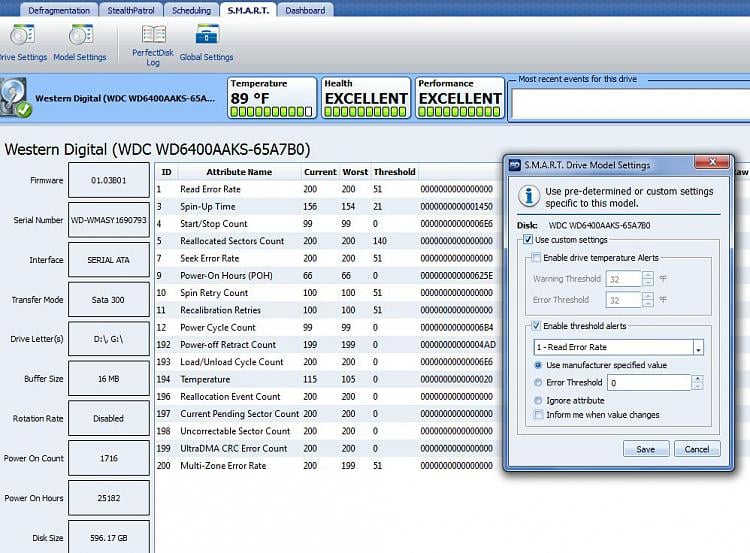
Task: Open Model Settings toolbar icon
Action: (80, 36)
